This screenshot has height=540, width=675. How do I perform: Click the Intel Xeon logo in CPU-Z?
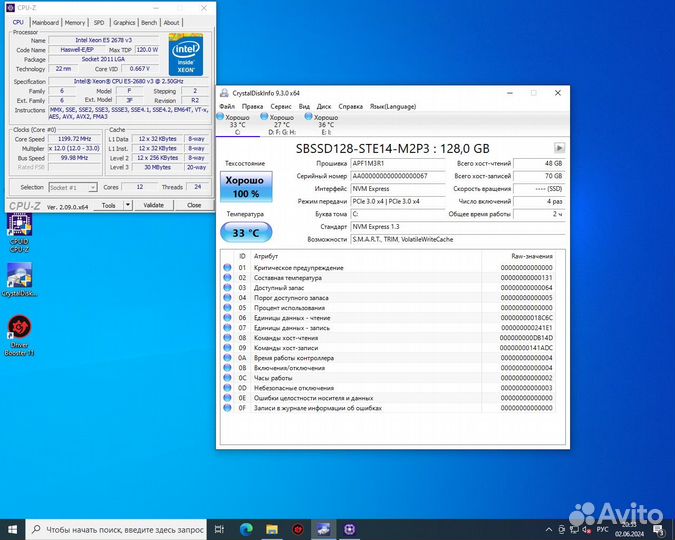186,54
